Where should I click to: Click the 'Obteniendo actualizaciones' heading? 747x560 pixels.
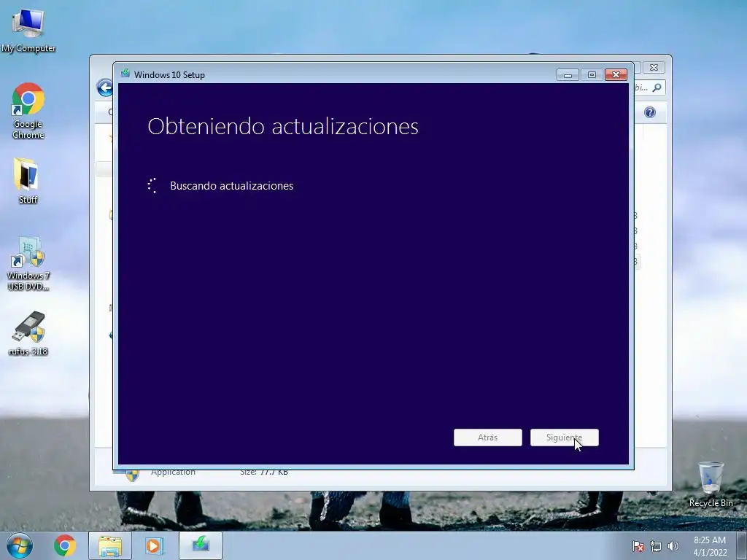point(283,127)
